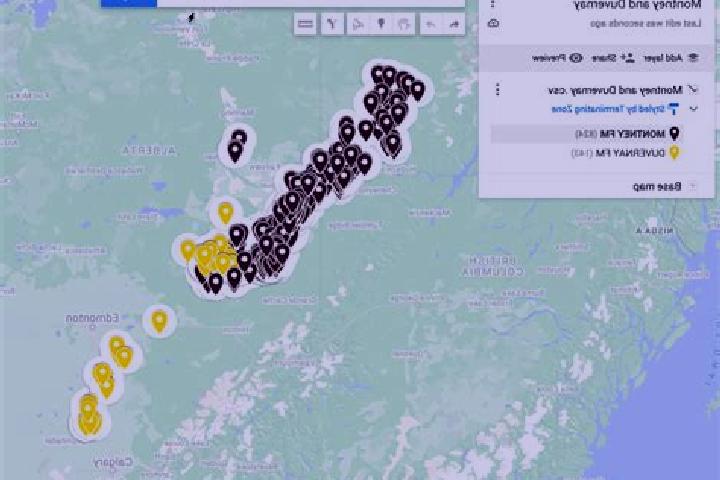Screen dimensions: 720x480
Task: Open the map options three-dot menu
Action: point(493,4)
